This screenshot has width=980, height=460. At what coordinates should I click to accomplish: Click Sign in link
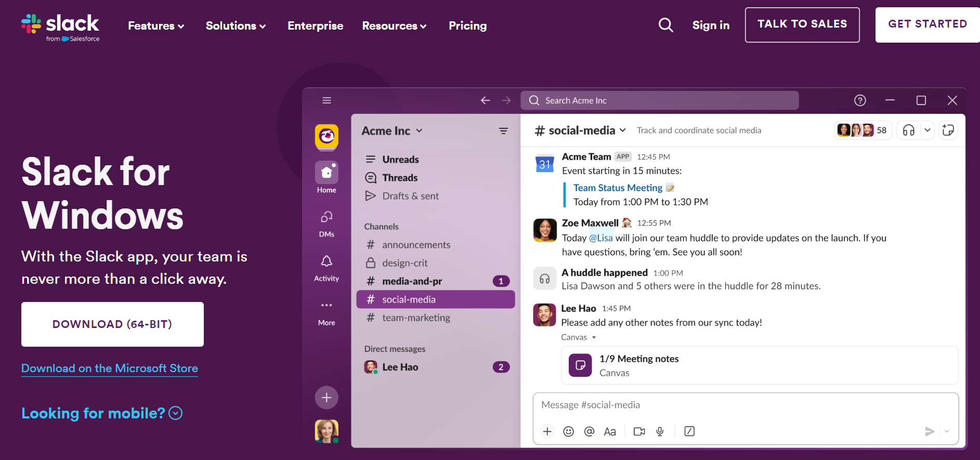tap(711, 25)
